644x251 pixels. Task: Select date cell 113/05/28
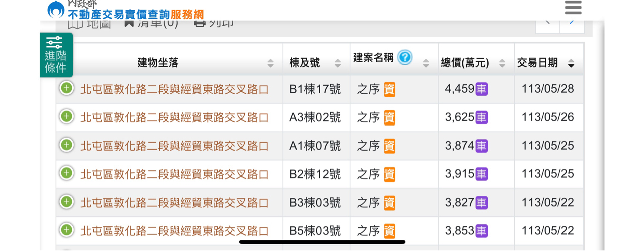[548, 89]
